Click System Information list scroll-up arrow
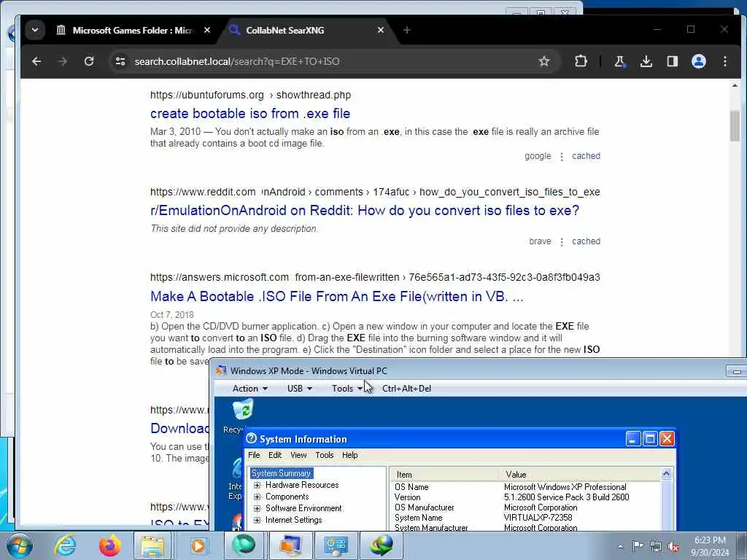 666,473
